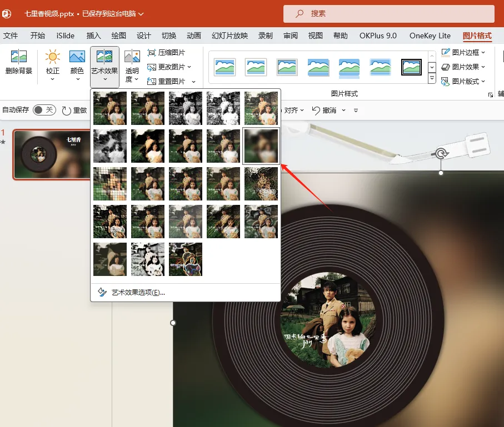Click the 重做 redo button
Viewport: 504px width, 427px height.
pos(74,110)
